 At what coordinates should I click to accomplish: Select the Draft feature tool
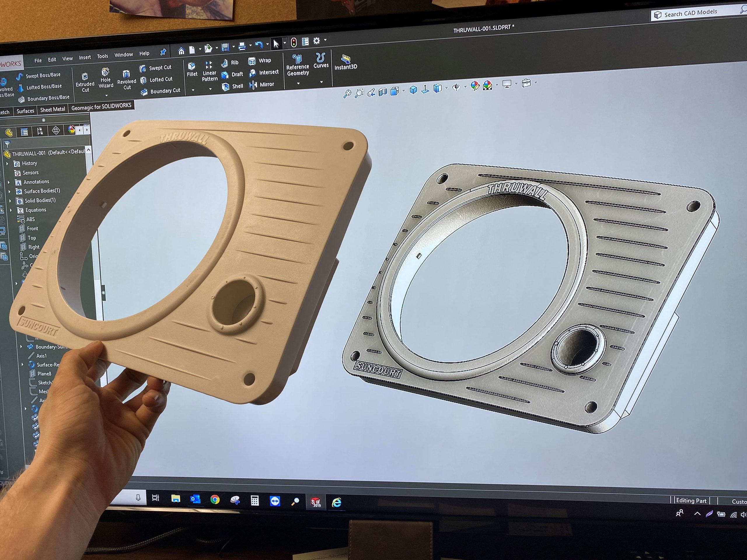click(232, 75)
